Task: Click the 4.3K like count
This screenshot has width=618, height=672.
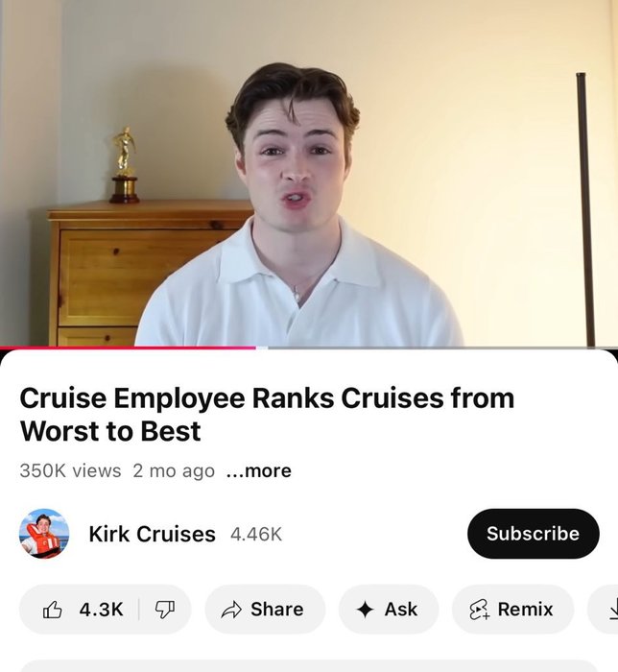Action: tap(101, 610)
